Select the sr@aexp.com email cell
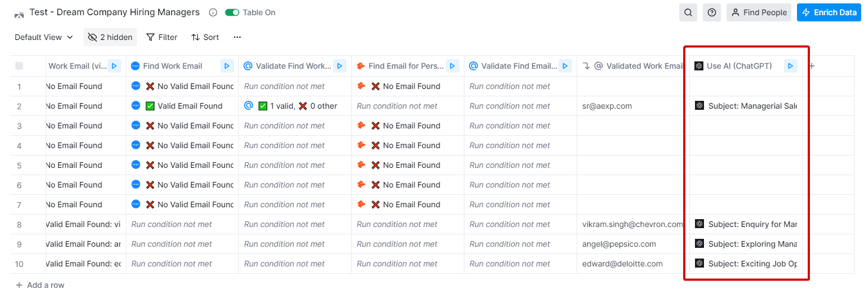 coord(633,106)
